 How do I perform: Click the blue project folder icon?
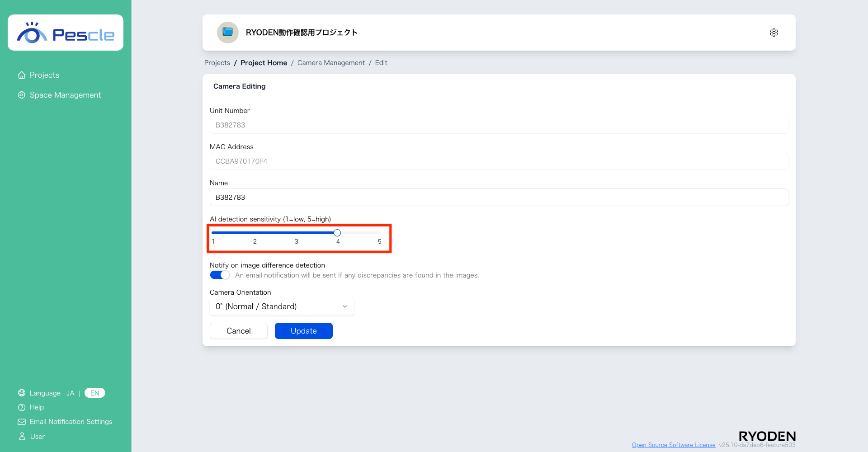click(228, 33)
